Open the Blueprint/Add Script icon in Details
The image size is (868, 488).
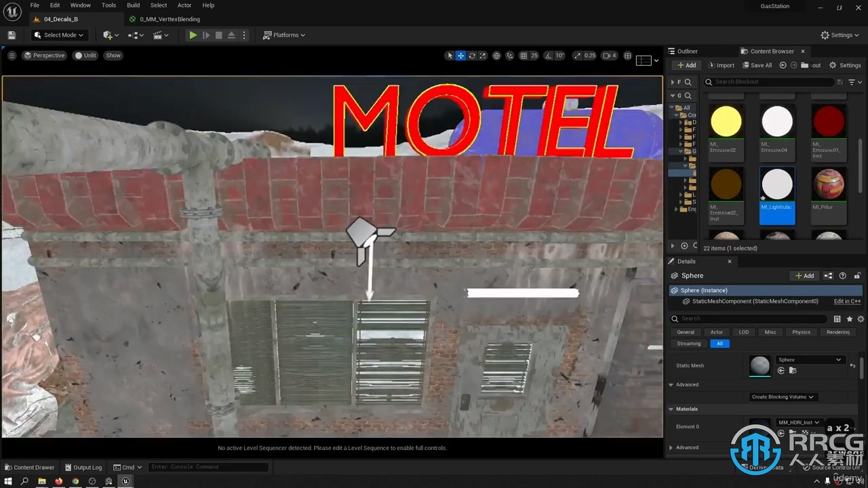(x=828, y=276)
